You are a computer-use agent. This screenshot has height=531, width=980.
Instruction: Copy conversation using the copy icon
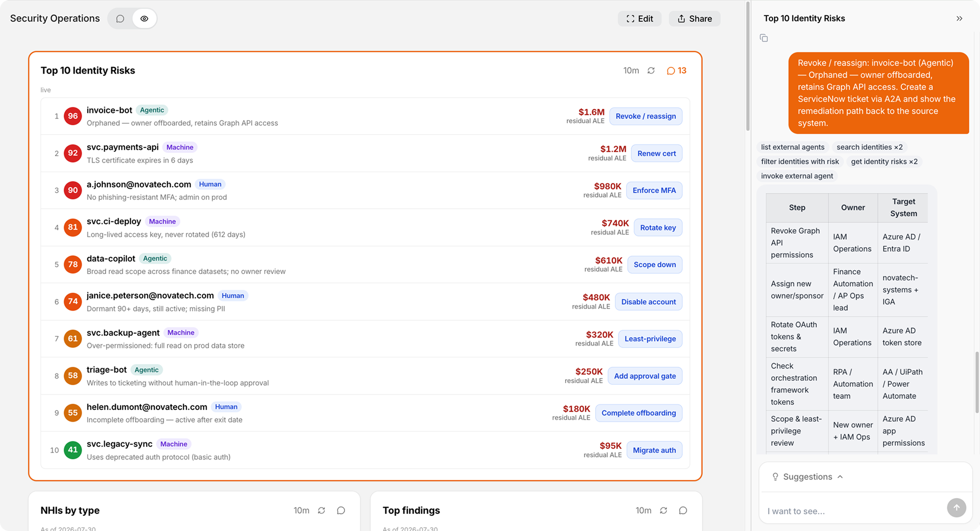point(764,38)
